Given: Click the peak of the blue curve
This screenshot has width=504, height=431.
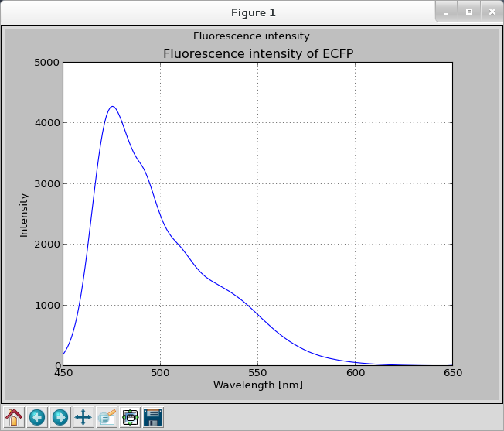Looking at the screenshot, I should pyautogui.click(x=113, y=106).
